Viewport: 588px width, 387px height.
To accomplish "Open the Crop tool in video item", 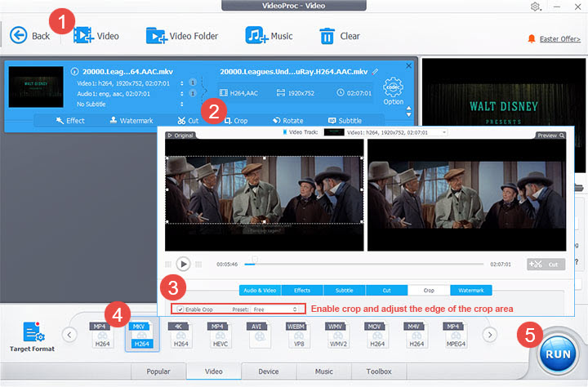I will [x=236, y=120].
